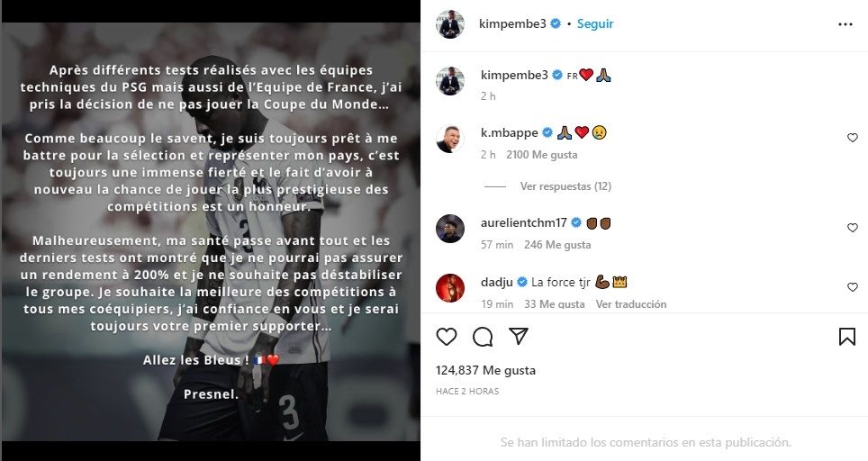Open the post image
Viewport: 868px width, 461px height.
coord(211,231)
